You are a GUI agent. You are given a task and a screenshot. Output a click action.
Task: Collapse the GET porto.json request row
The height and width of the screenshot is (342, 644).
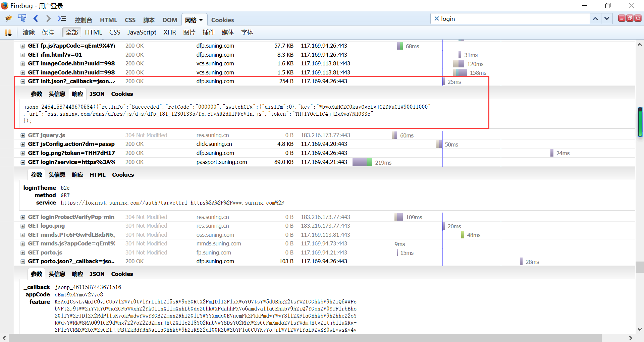(x=23, y=262)
